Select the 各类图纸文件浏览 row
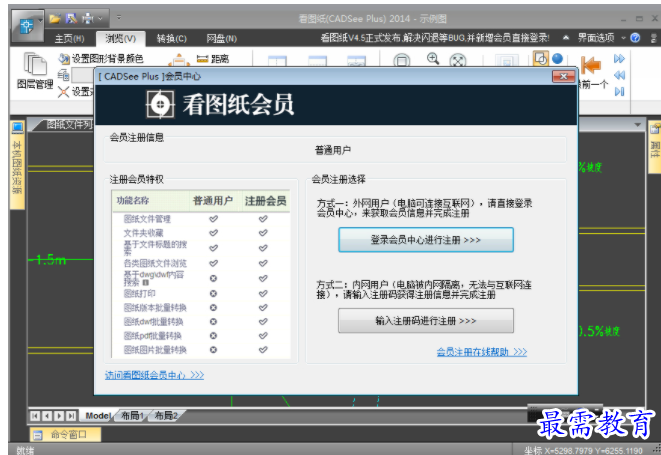Screen dimensions: 661x455 201,263
